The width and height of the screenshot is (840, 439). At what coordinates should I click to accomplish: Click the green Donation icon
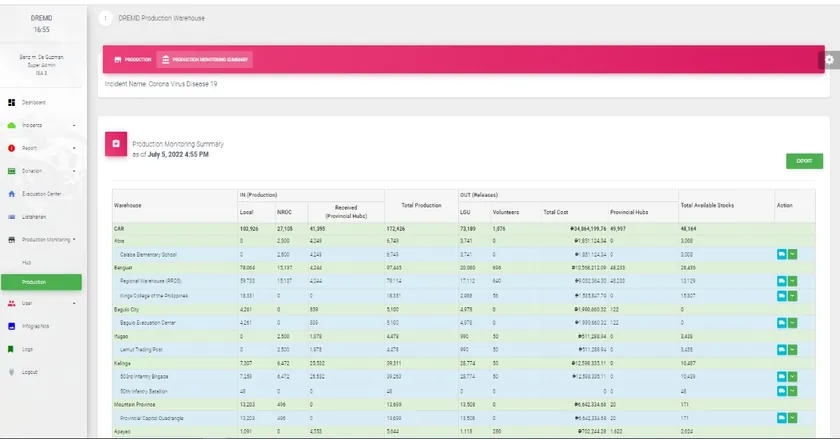click(x=11, y=171)
